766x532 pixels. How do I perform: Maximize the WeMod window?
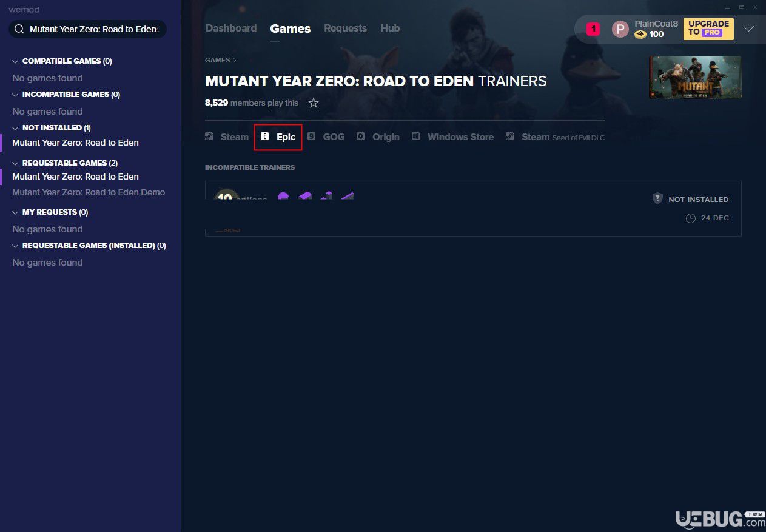coord(742,7)
